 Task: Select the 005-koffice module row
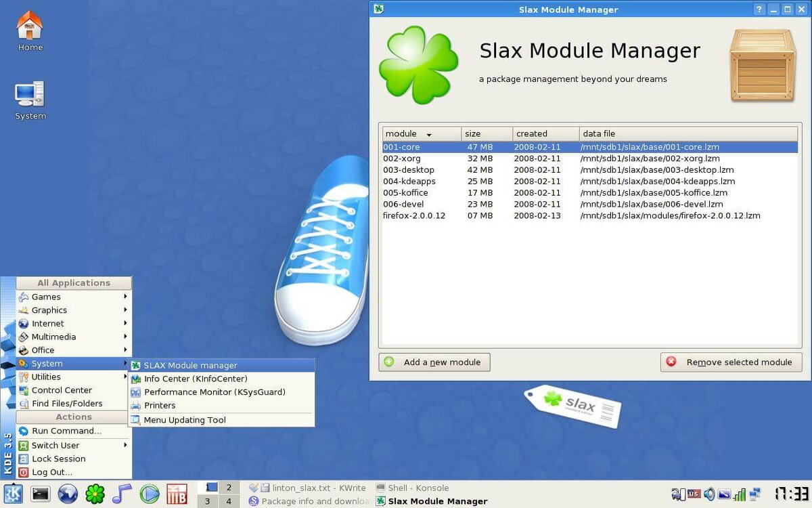pyautogui.click(x=590, y=193)
